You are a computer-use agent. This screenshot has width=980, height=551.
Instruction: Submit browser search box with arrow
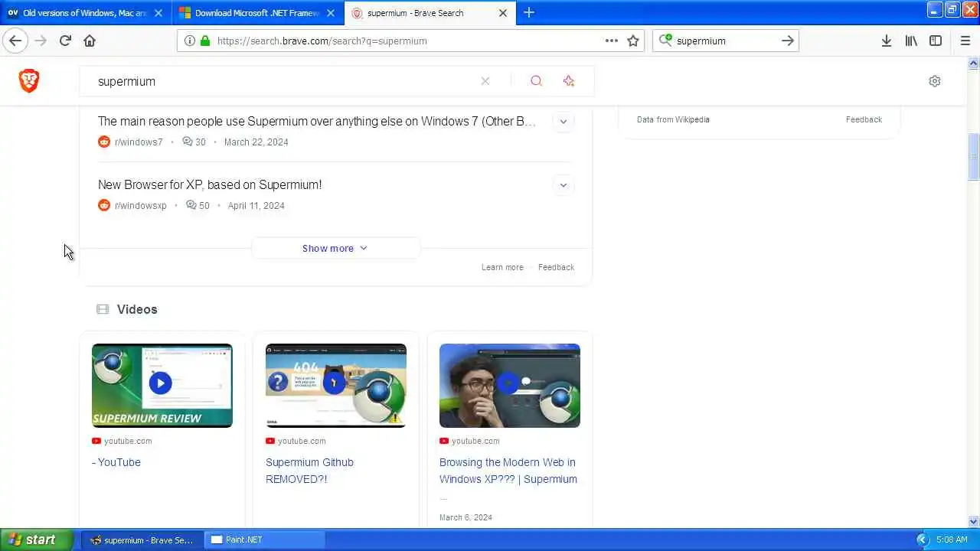click(x=787, y=41)
